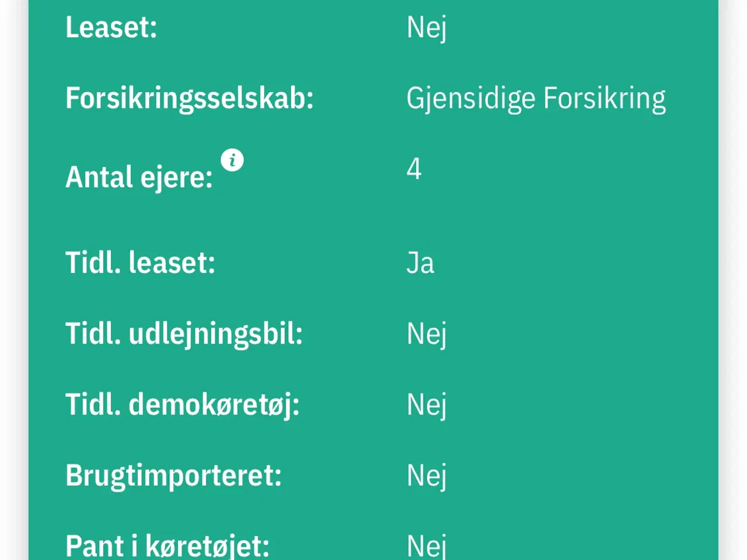This screenshot has height=560, width=747.
Task: Select the Ja value for Tidl. leaset
Action: (x=420, y=262)
